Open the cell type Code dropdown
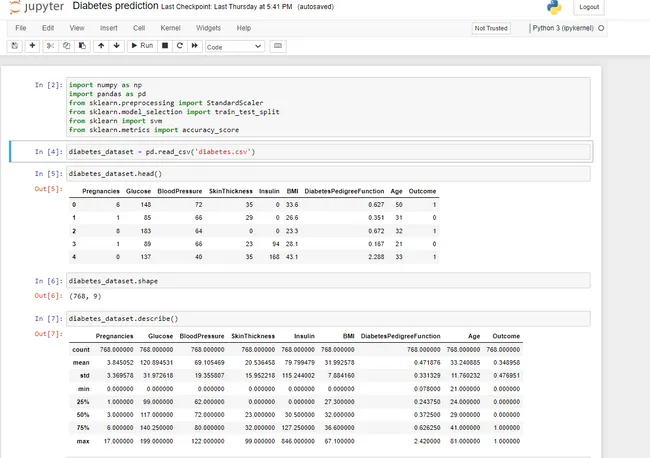 pyautogui.click(x=235, y=46)
